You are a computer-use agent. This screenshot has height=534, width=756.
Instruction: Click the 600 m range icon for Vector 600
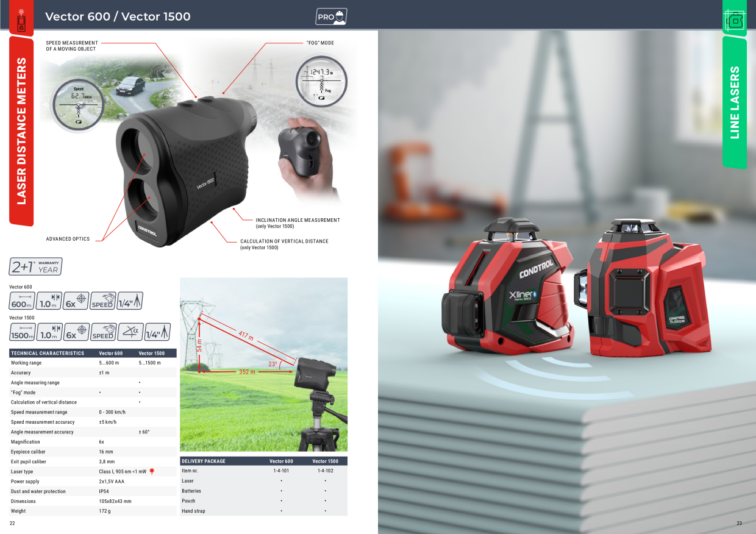[x=23, y=301]
